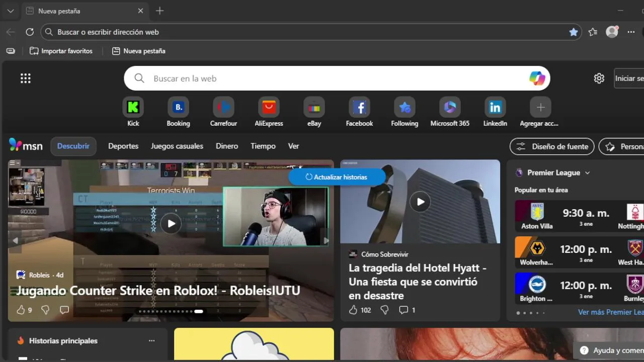The image size is (644, 362).
Task: Click the msn logo
Action: pos(26,146)
